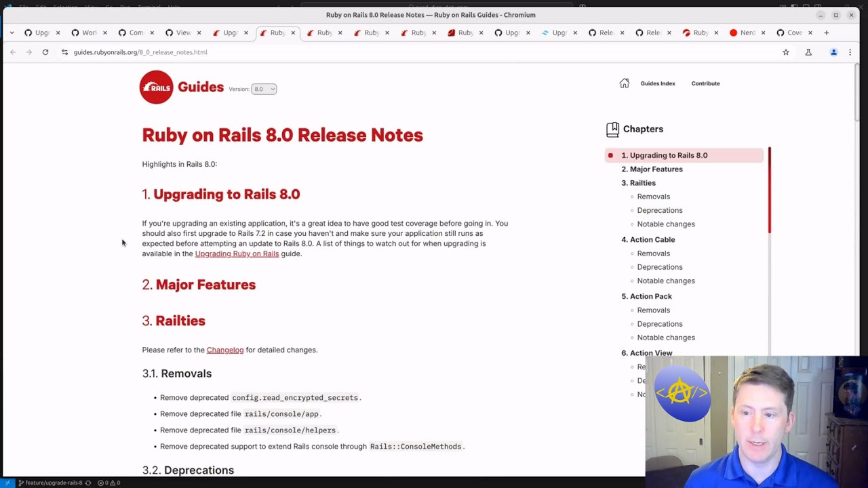Open the site information icon in address bar

(64, 52)
